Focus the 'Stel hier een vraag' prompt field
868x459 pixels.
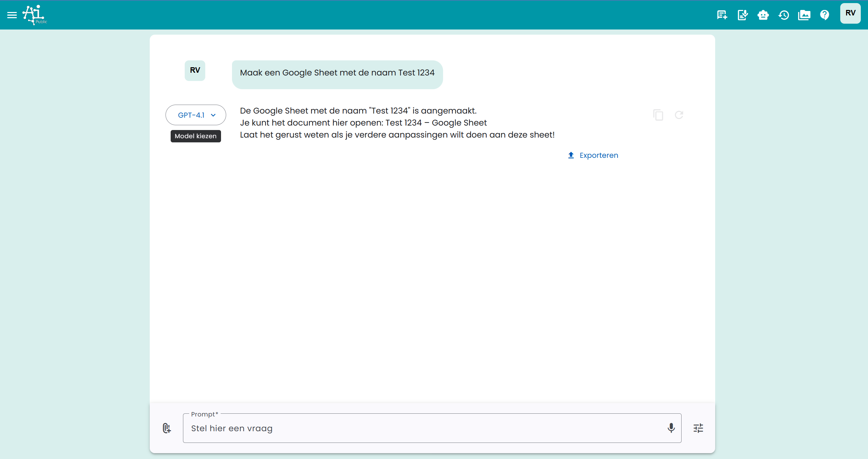coord(425,428)
